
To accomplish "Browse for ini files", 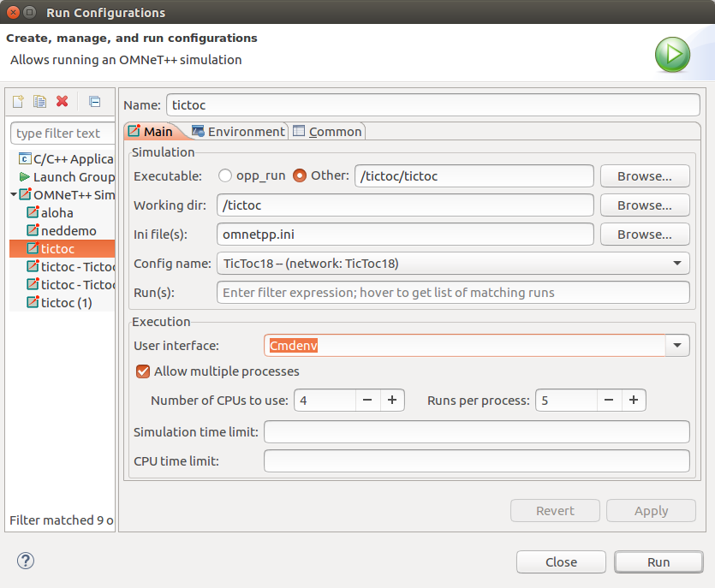I will (645, 235).
